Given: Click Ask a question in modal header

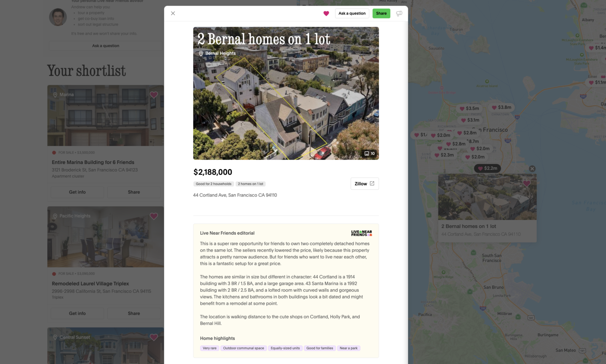Looking at the screenshot, I should (x=352, y=13).
